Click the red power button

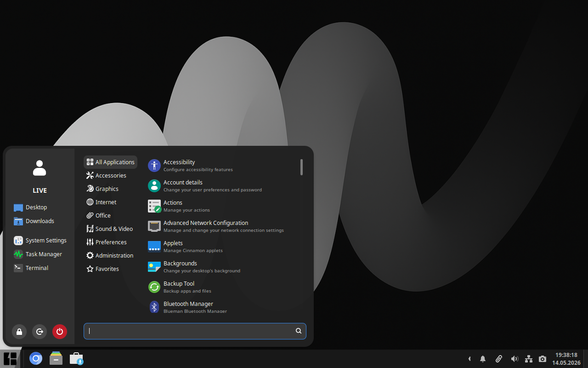[x=60, y=332]
